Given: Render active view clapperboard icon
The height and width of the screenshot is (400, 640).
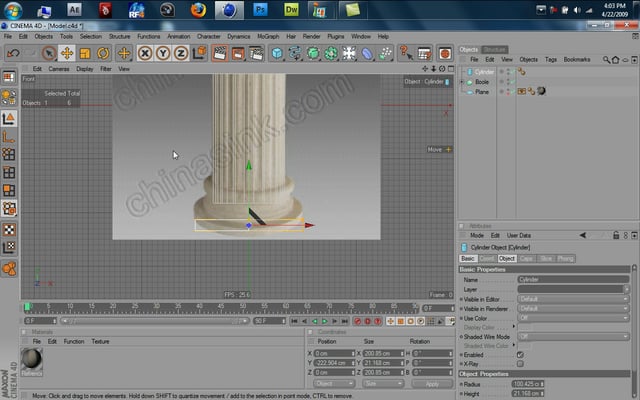Looking at the screenshot, I should point(220,53).
